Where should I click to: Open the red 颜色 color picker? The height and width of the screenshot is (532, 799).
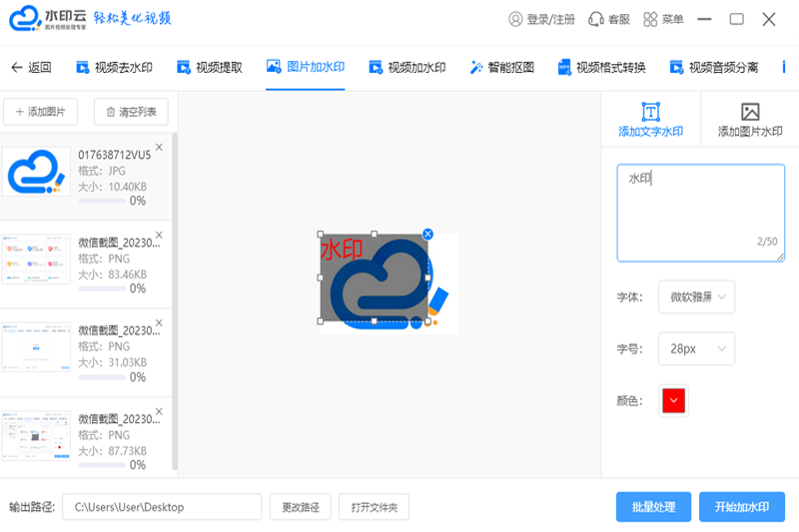tap(674, 400)
